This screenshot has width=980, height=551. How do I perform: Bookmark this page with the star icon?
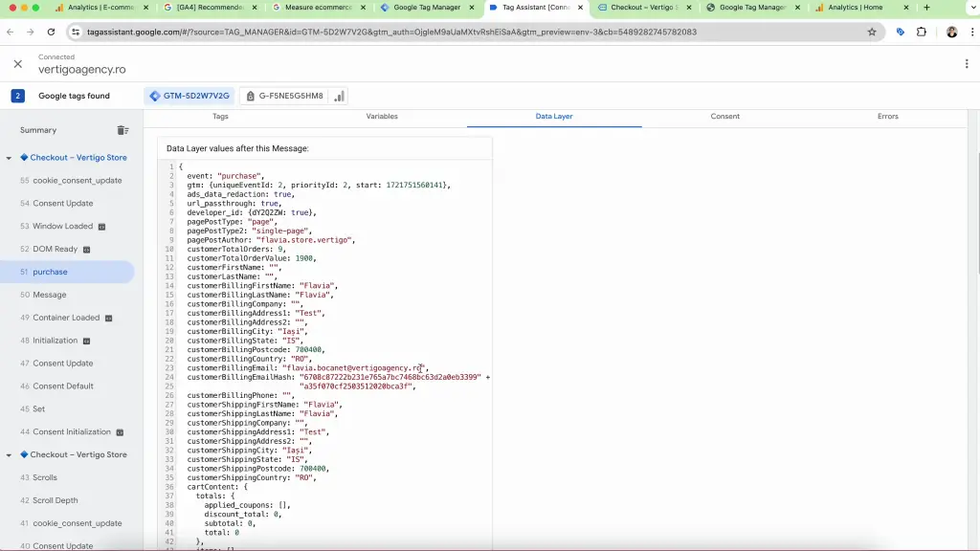pyautogui.click(x=872, y=32)
